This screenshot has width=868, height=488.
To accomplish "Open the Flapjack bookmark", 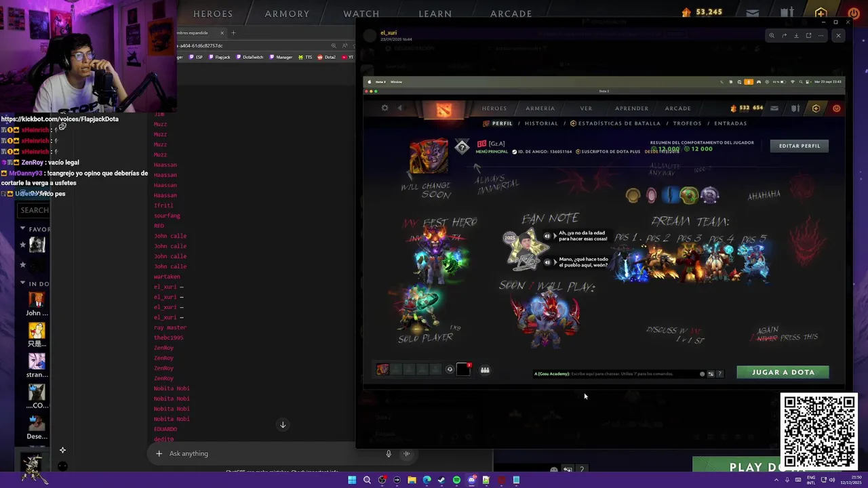I will 220,57.
